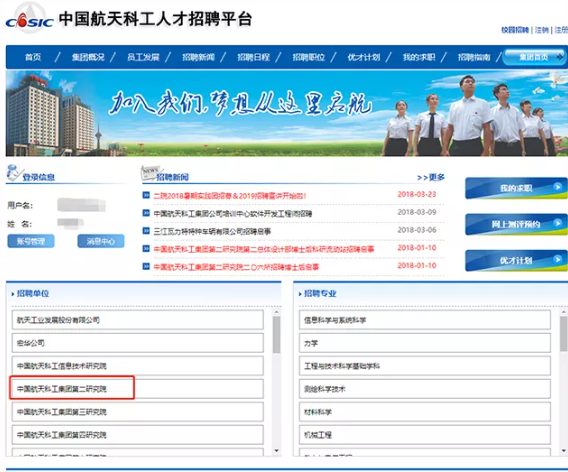
Task: Click down arrow of 招聘专业 scrollbar
Action: point(564,451)
